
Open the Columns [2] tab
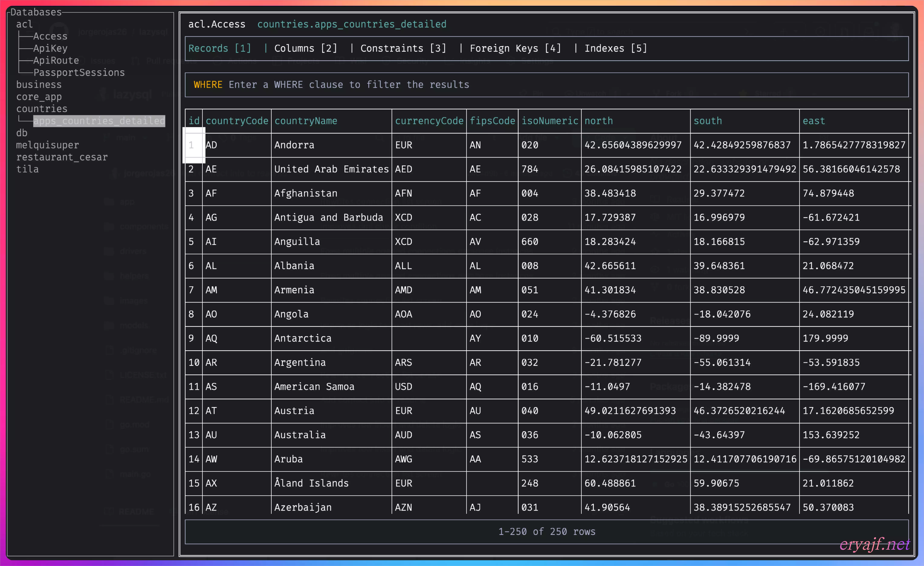tap(306, 48)
